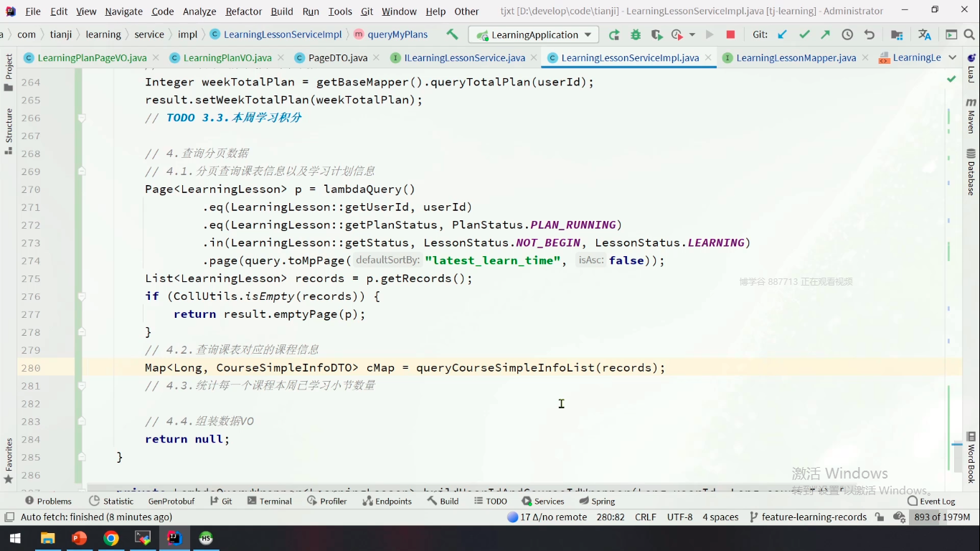980x551 pixels.
Task: Open the feature-learning-records branch menu
Action: pos(808,517)
